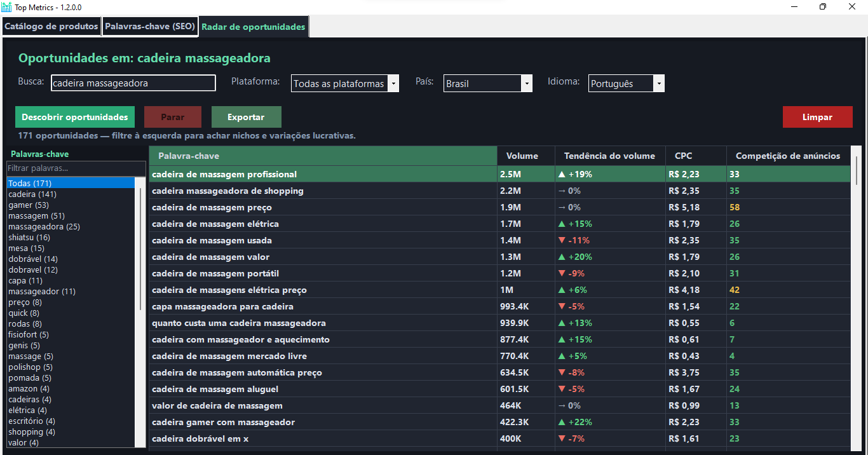Screen dimensions: 868x455
Task: Click the Parar button
Action: [x=173, y=117]
